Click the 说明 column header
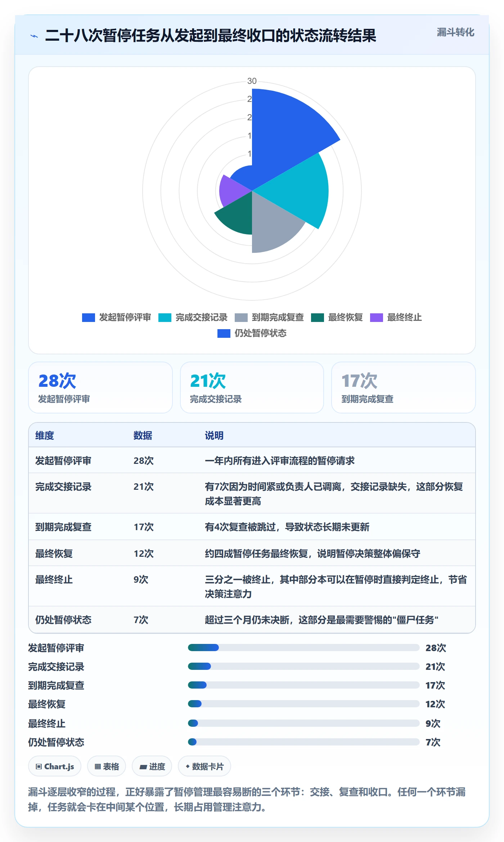This screenshot has height=842, width=504. click(214, 435)
